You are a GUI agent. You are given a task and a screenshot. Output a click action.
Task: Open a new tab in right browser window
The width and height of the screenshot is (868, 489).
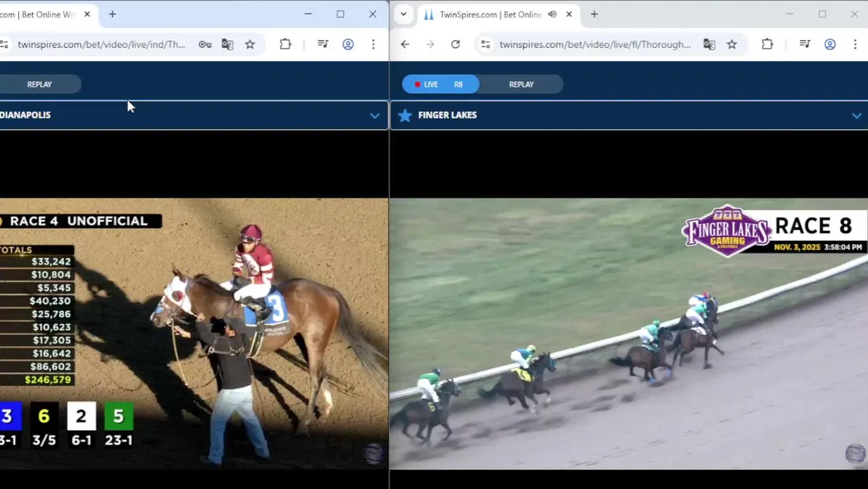coord(594,14)
